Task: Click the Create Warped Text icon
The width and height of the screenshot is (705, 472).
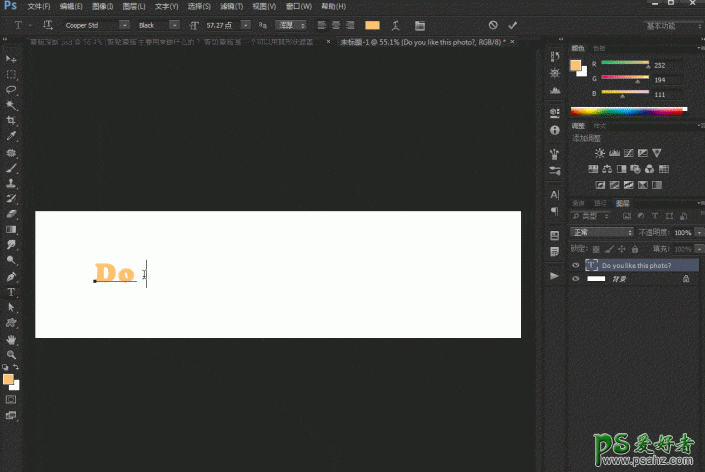Action: point(396,26)
